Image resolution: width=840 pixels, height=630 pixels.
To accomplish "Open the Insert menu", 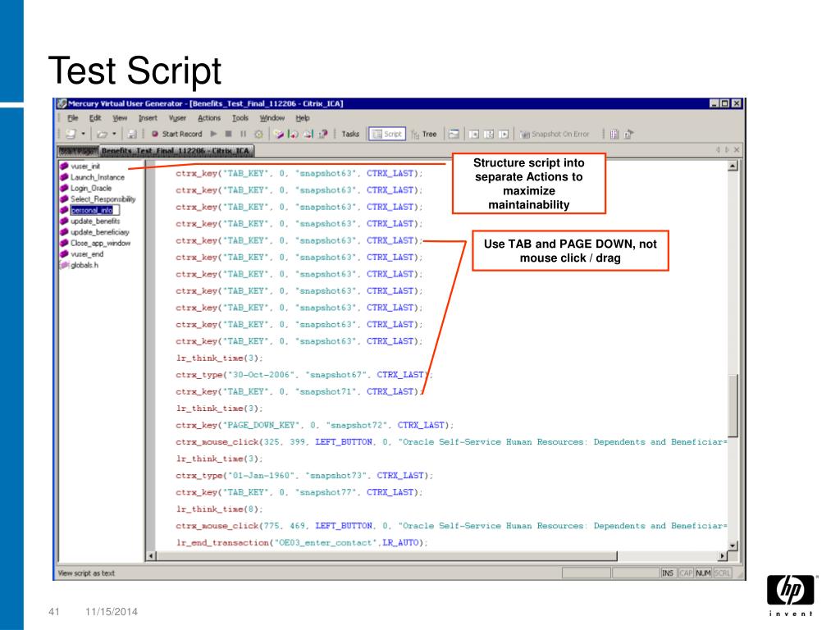I will pos(148,118).
